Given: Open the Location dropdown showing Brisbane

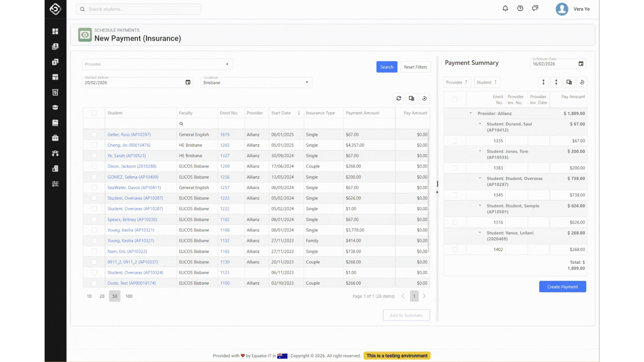Looking at the screenshot, I should tap(256, 82).
